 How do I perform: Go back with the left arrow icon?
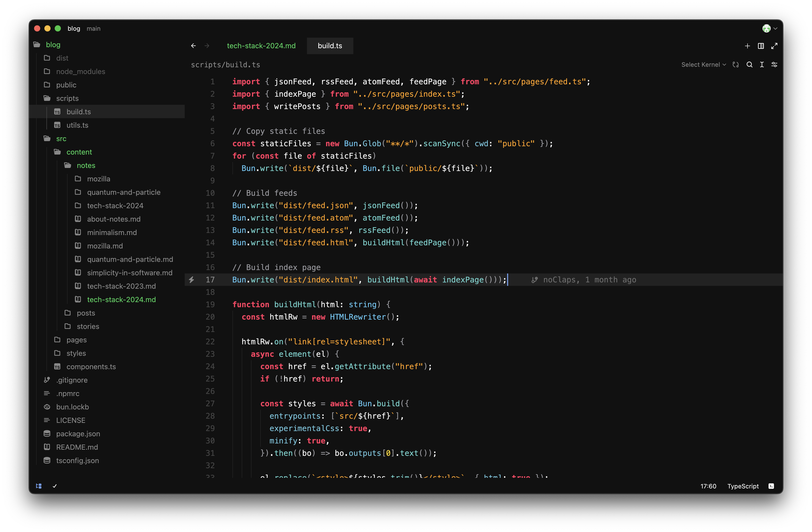pos(193,46)
